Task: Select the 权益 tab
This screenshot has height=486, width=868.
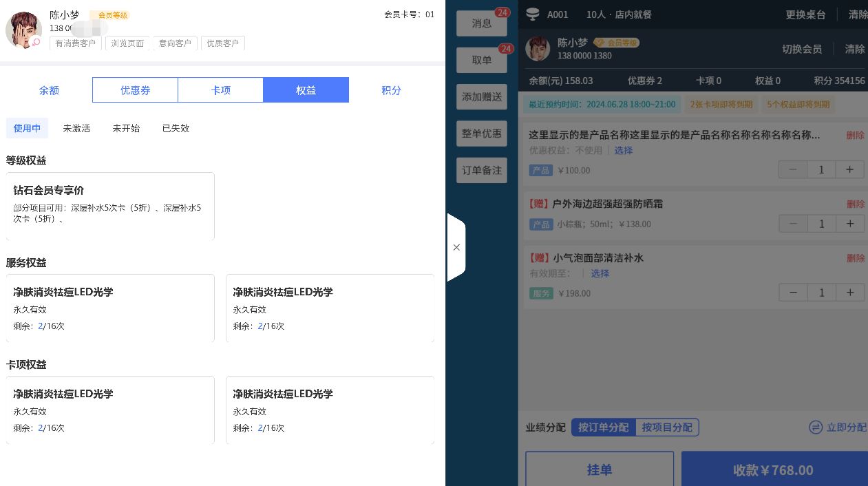Action: pos(306,90)
